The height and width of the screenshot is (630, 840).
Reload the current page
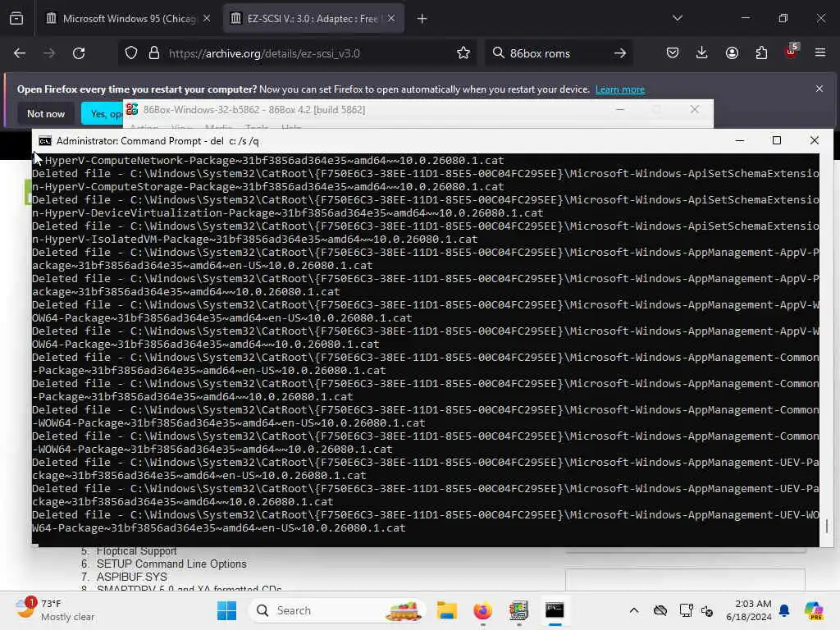pyautogui.click(x=79, y=53)
